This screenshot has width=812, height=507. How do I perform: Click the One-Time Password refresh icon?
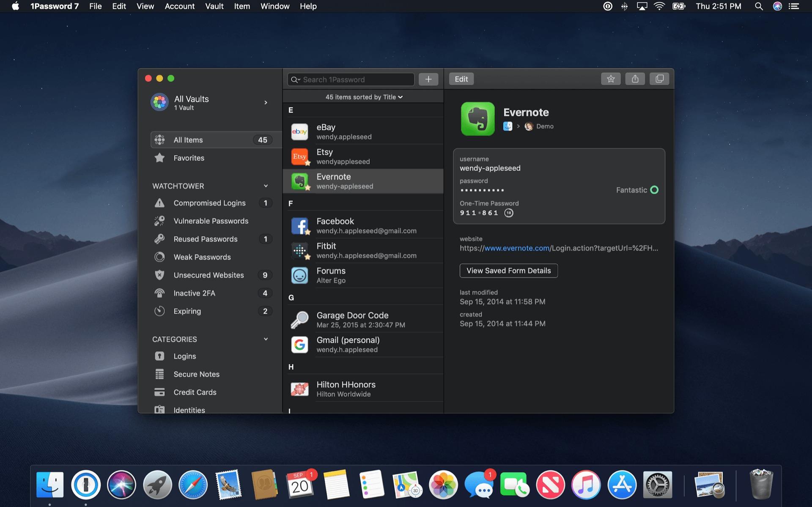508,213
